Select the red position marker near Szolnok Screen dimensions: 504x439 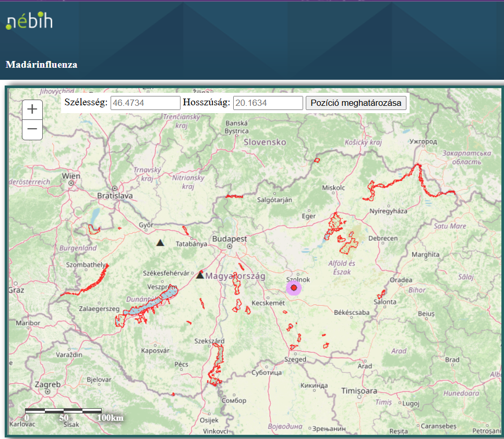tap(294, 288)
